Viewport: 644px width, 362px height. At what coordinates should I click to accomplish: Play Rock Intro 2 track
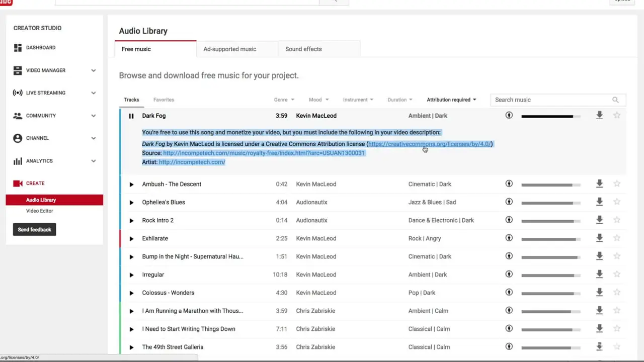click(131, 221)
